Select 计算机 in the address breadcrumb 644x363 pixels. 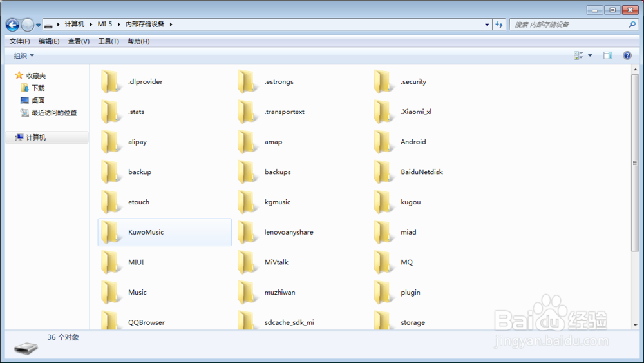74,25
